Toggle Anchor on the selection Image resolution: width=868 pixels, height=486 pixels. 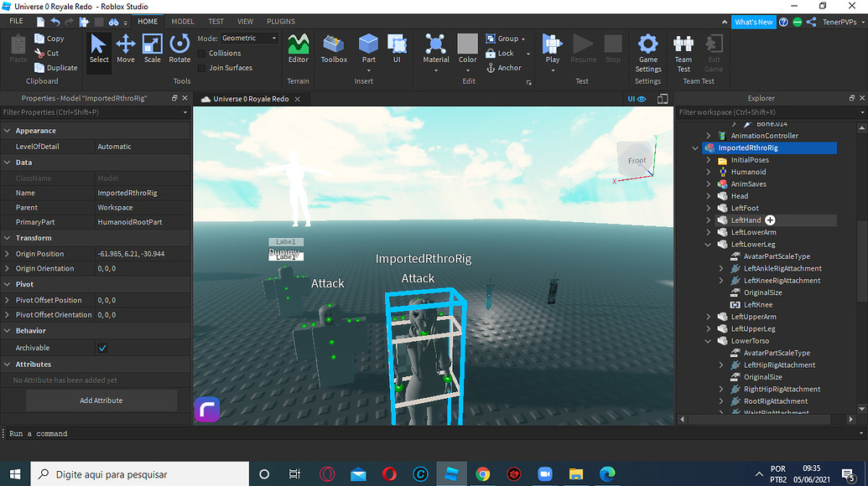click(x=507, y=68)
